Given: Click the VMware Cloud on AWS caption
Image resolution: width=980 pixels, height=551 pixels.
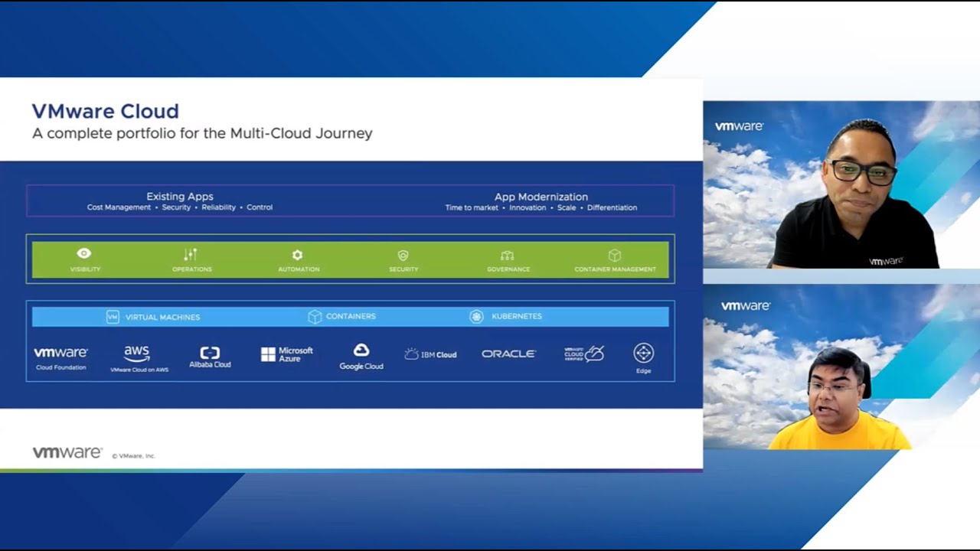Looking at the screenshot, I should point(139,370).
